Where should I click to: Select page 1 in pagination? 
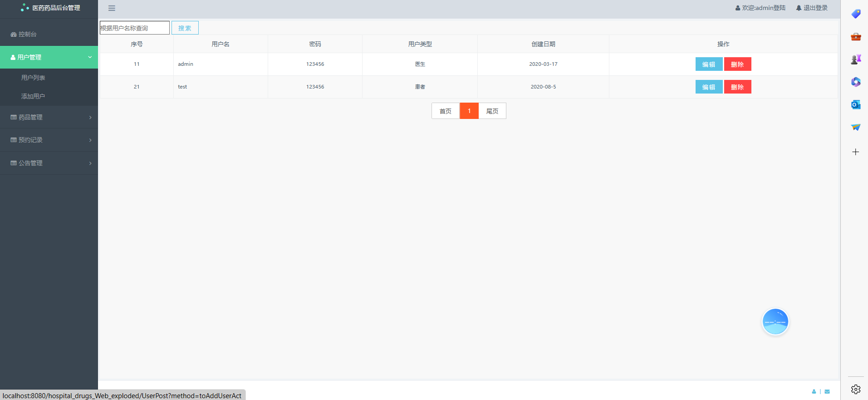coord(469,111)
